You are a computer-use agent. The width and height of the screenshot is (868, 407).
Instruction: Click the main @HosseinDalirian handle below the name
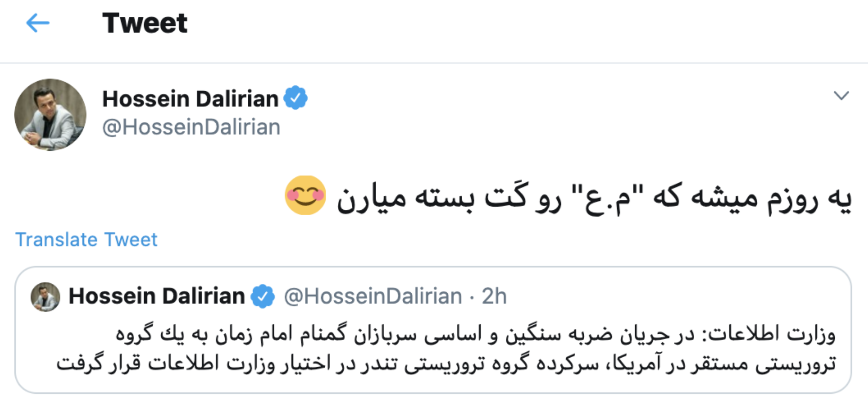point(191,127)
